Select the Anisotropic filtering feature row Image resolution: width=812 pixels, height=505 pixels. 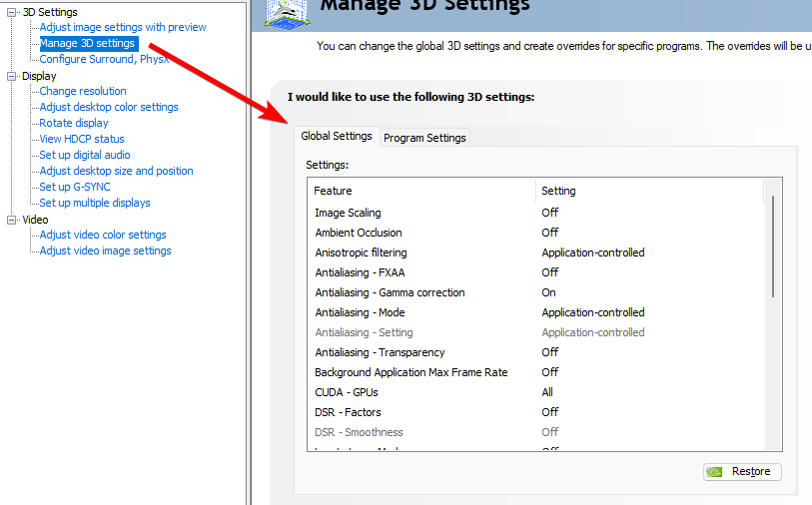point(535,253)
